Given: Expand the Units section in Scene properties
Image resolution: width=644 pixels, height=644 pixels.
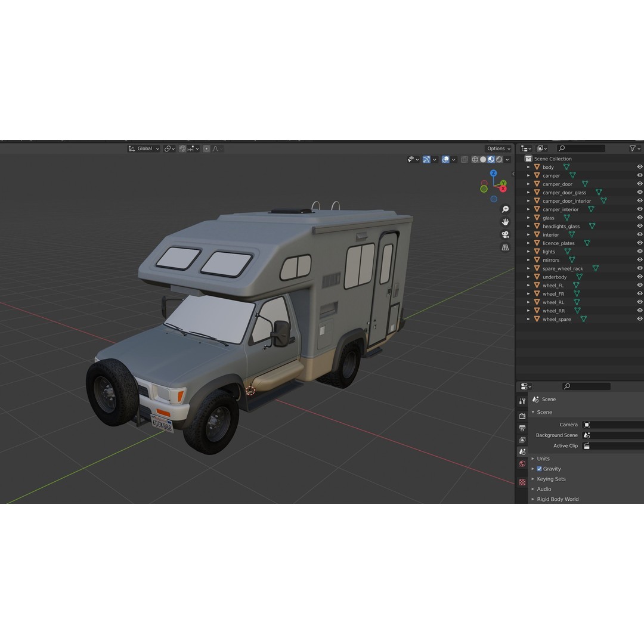Looking at the screenshot, I should click(x=532, y=459).
